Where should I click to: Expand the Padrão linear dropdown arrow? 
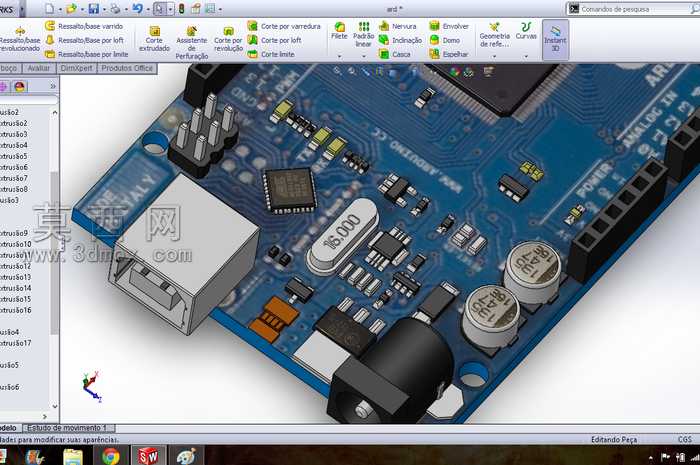coord(363,56)
